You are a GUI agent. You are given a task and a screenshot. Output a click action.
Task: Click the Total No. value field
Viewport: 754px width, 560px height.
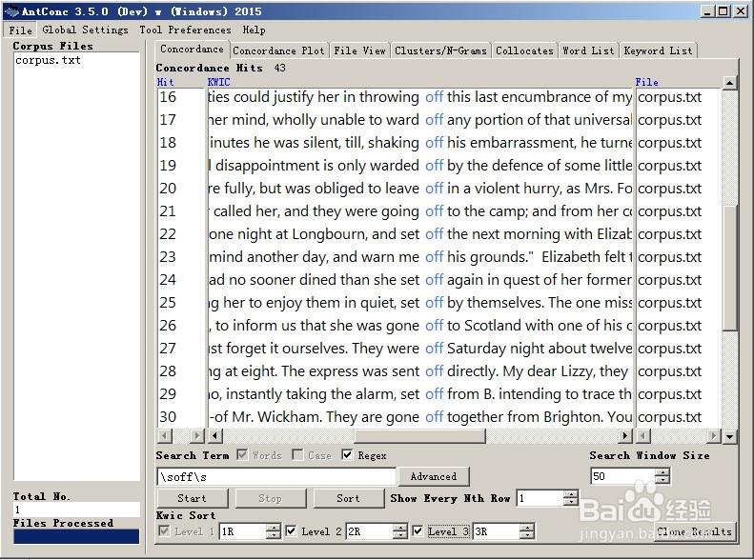(x=76, y=510)
